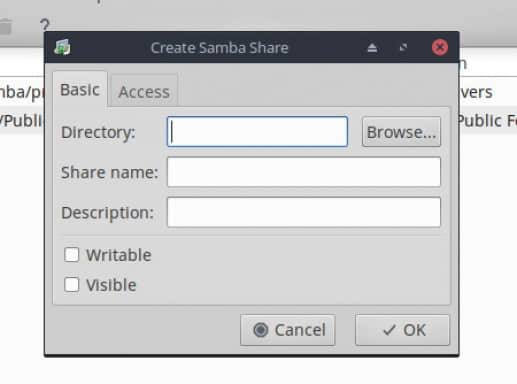Focus the Directory text field
Screen dimensions: 517x384
(257, 132)
